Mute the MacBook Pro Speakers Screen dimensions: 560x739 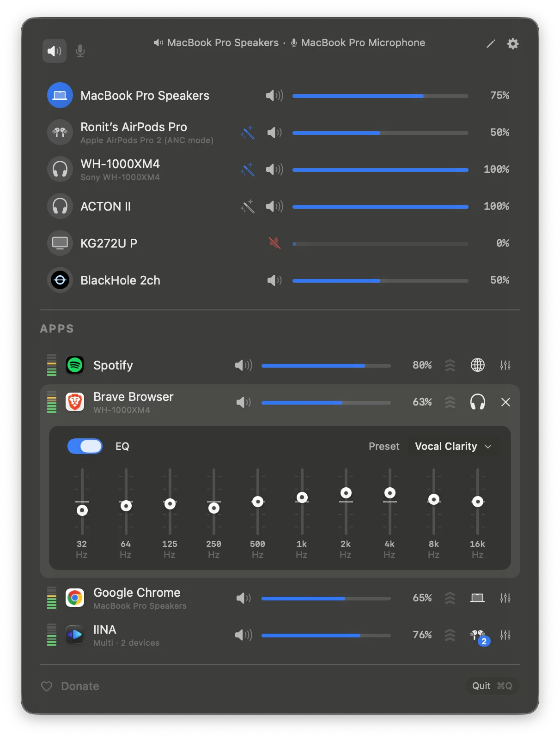274,96
